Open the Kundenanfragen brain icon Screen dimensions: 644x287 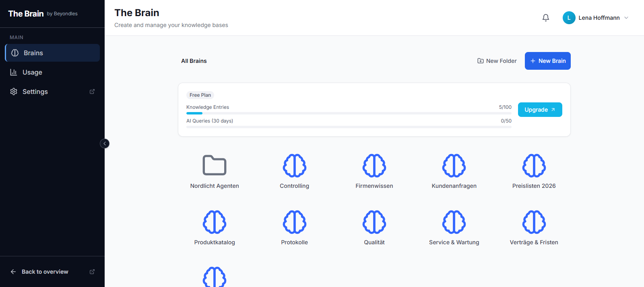[454, 165]
